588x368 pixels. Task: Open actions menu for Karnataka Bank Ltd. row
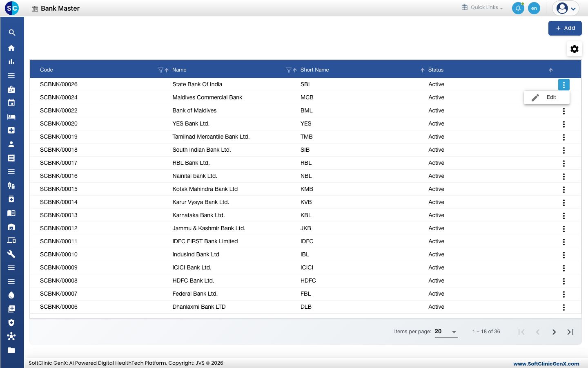click(564, 215)
